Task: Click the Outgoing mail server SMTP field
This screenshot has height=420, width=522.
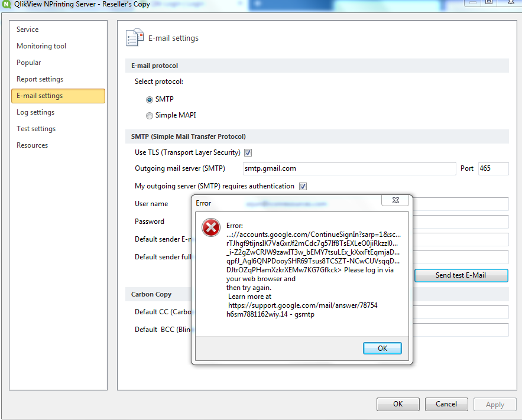Action: (349, 168)
